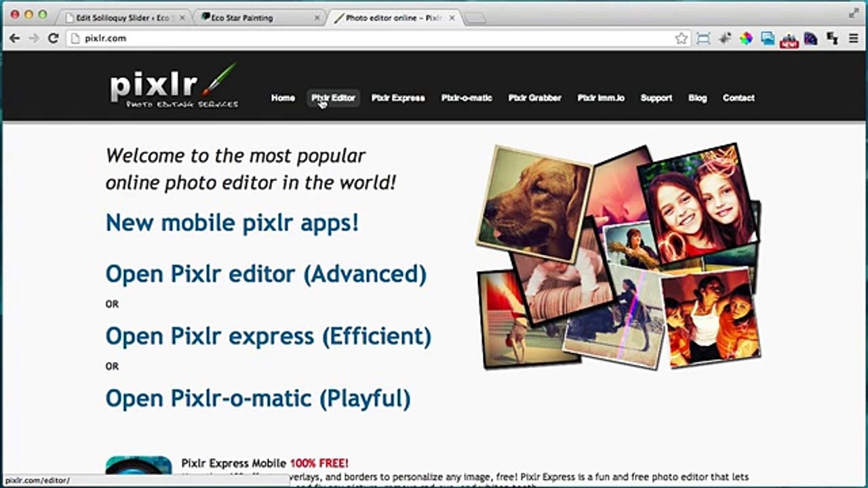868x488 pixels.
Task: Click the black EZ extension icon
Action: click(832, 39)
